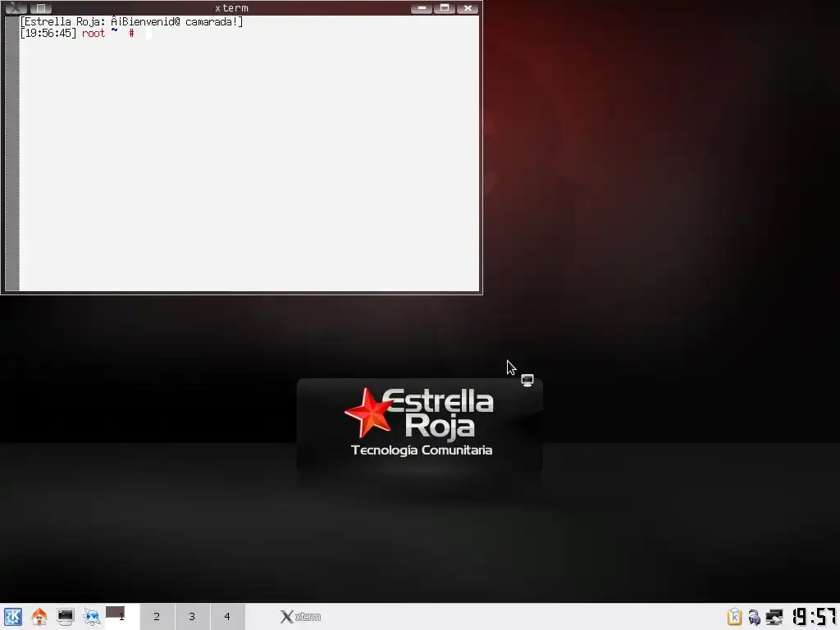Open the network monitors tray icon

pyautogui.click(x=774, y=617)
